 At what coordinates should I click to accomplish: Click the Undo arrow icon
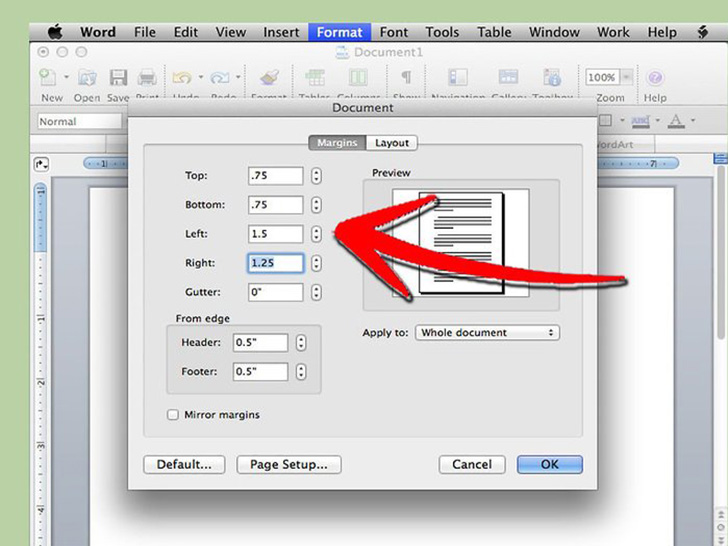(x=182, y=77)
